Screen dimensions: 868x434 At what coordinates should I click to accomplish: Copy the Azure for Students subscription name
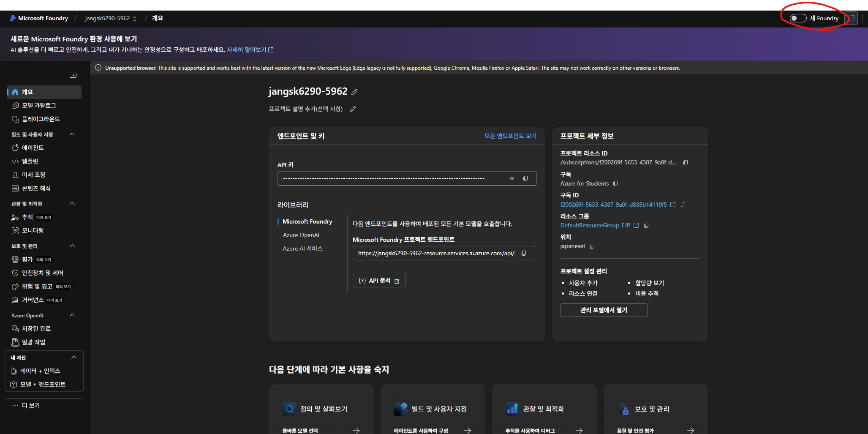click(615, 183)
